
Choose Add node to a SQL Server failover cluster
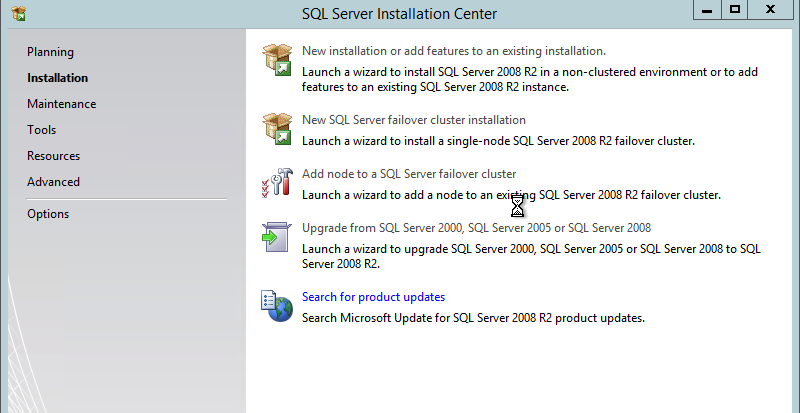[409, 174]
